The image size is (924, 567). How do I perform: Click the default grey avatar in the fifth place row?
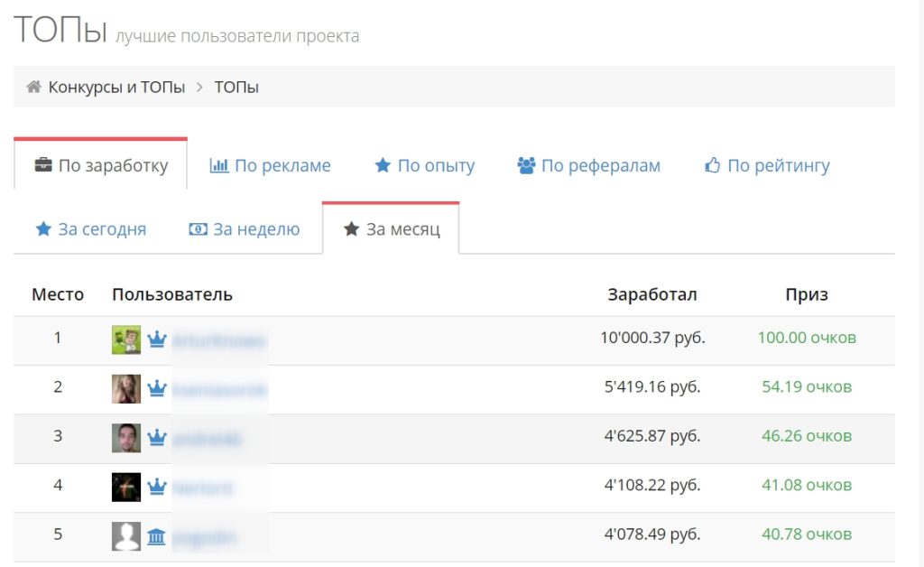click(x=126, y=536)
